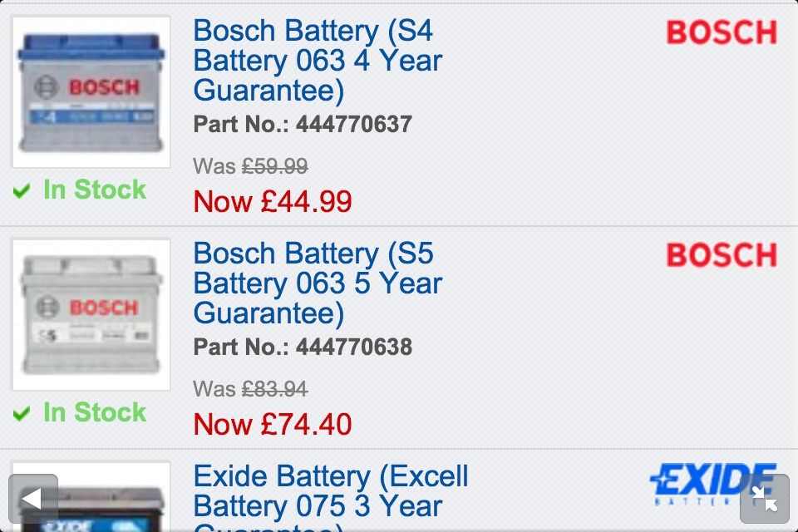Tap the collapse fullscreen arrows icon

coord(764,499)
